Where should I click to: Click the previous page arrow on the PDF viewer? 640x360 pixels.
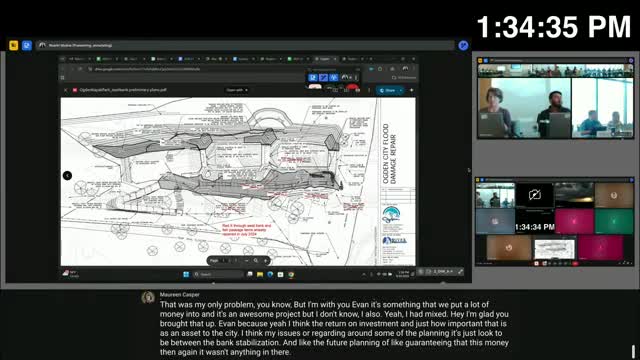tap(67, 176)
